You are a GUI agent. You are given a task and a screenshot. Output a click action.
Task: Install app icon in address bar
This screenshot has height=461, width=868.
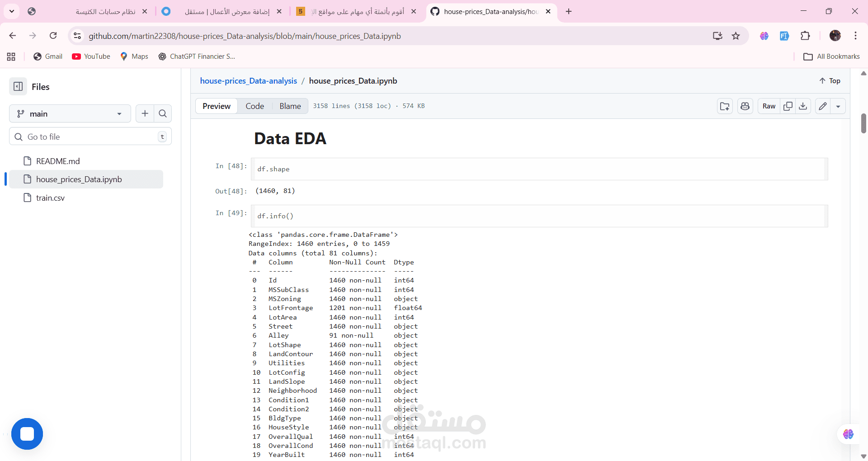(x=717, y=36)
